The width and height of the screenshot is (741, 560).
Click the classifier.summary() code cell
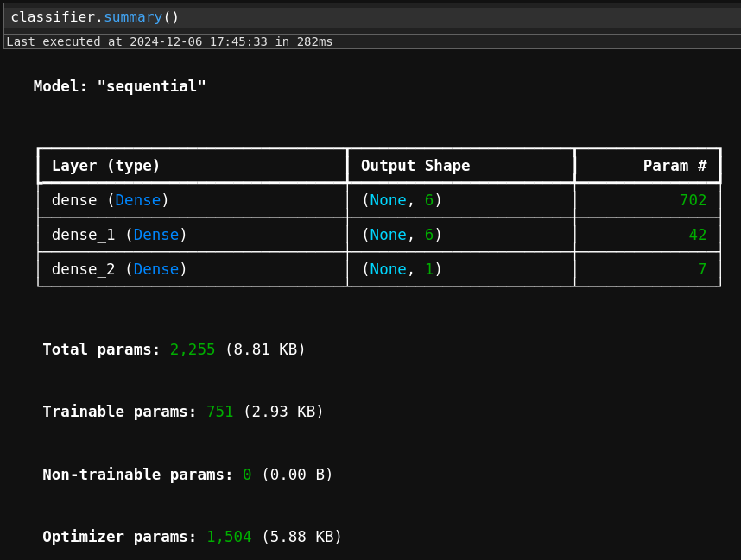(x=372, y=17)
